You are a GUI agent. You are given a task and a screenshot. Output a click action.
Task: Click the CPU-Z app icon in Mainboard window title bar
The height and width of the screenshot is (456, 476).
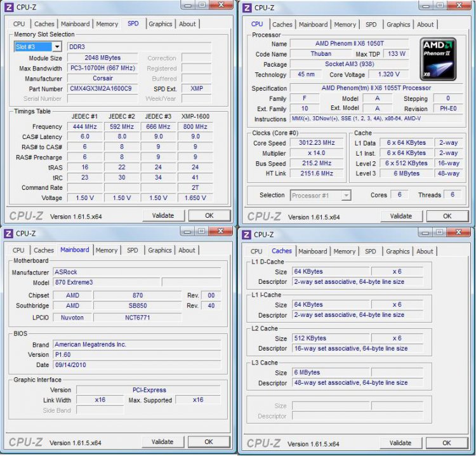8,233
